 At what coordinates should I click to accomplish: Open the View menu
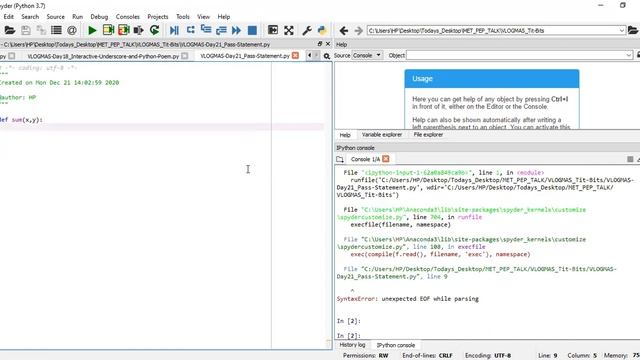203,17
